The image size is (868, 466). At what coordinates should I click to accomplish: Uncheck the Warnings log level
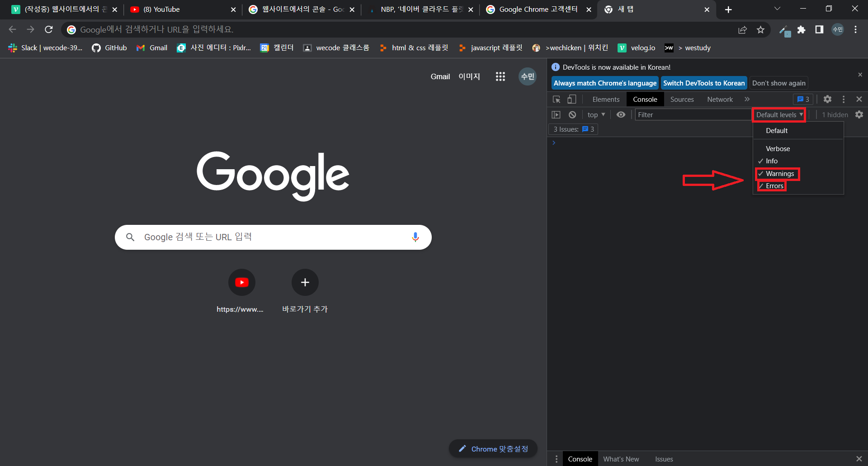(x=798, y=174)
